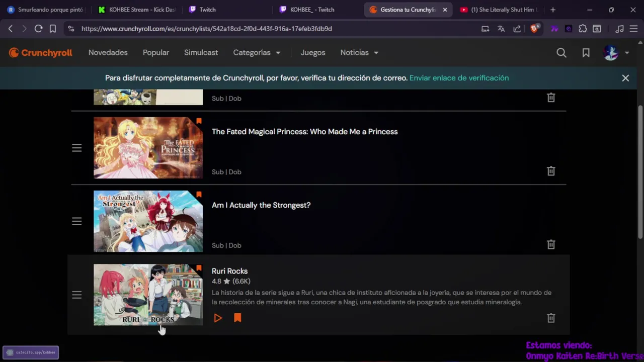Open the Juegos menu item
This screenshot has width=644, height=362.
pyautogui.click(x=313, y=53)
